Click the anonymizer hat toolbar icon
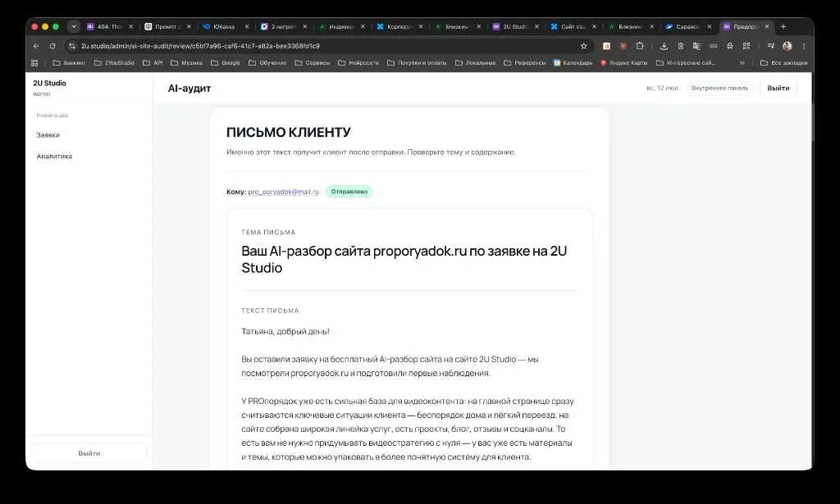The image size is (840, 504). point(729,46)
